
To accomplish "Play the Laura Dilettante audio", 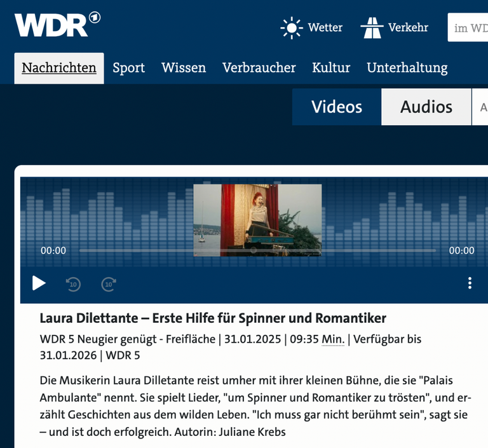I will 39,283.
